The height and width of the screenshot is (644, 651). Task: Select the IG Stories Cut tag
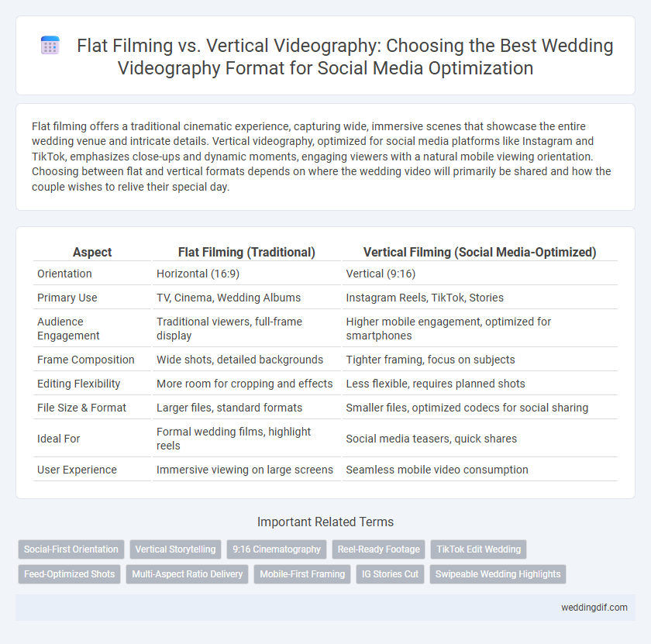tap(391, 574)
